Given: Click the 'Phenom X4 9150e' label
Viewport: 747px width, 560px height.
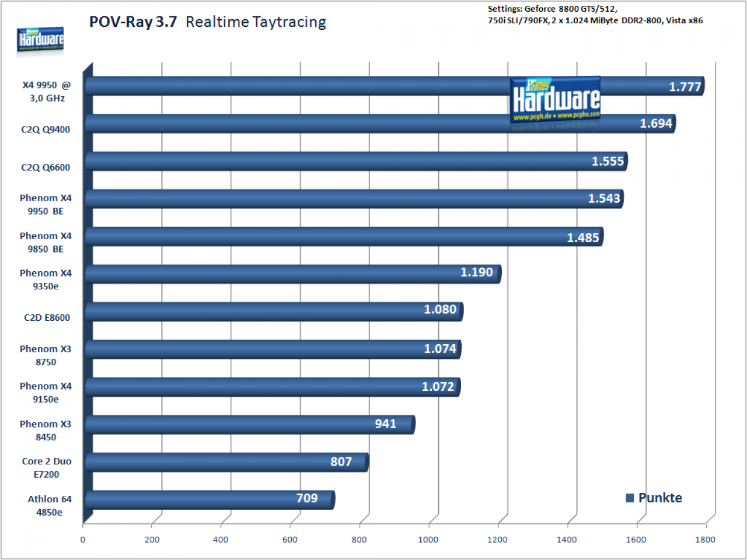Looking at the screenshot, I should [46, 393].
